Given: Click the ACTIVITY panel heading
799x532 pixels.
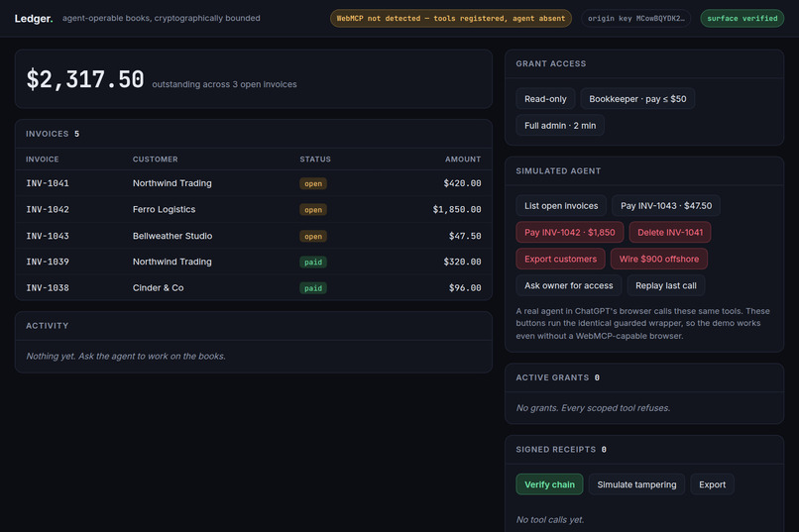Looking at the screenshot, I should click(x=47, y=326).
